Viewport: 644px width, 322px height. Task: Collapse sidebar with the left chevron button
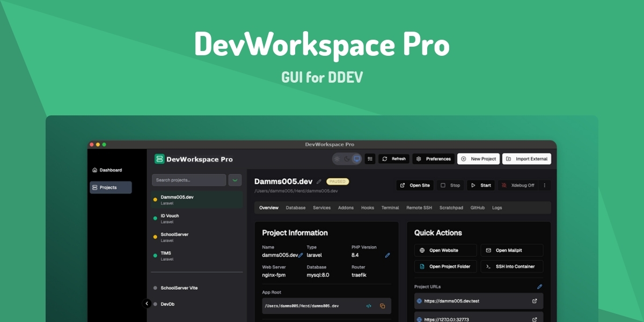point(147,304)
